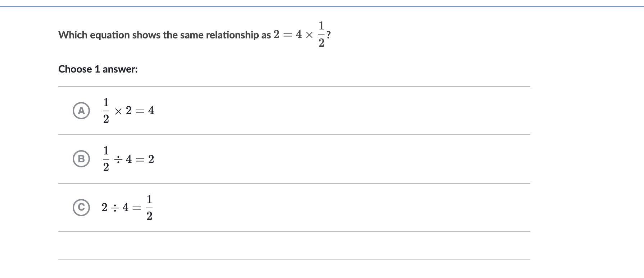Select answer choice A radio button
The image size is (644, 278).
81,111
